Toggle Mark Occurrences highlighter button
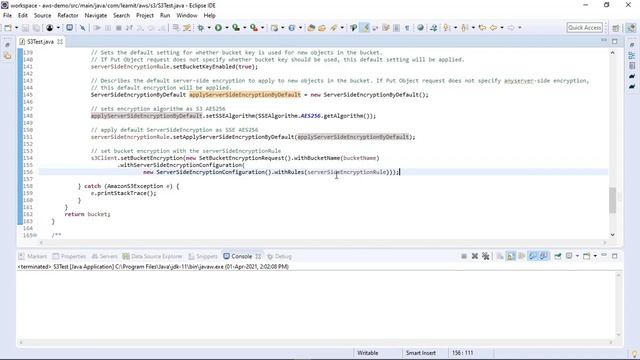The width and height of the screenshot is (640, 360). click(364, 28)
